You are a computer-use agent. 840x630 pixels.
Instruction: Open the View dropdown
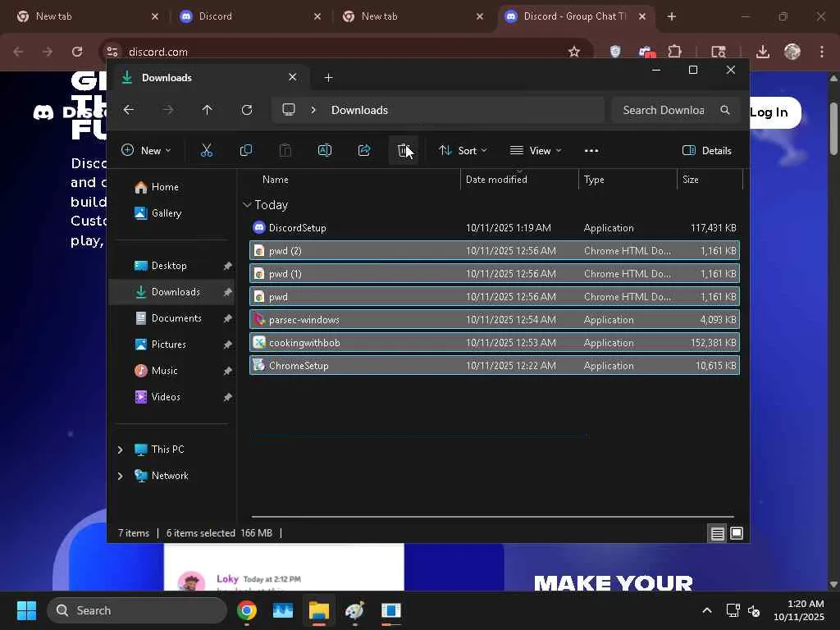point(536,150)
